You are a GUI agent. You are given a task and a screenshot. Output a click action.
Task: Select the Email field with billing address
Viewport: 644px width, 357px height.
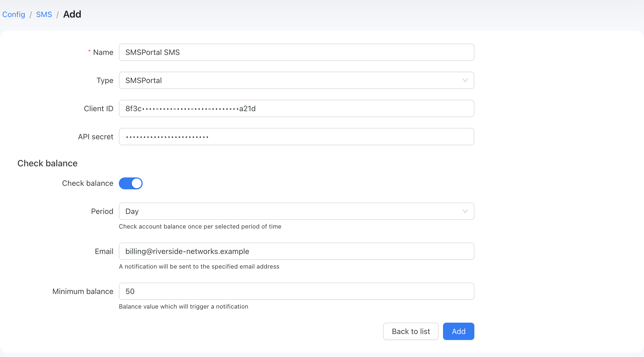point(296,251)
